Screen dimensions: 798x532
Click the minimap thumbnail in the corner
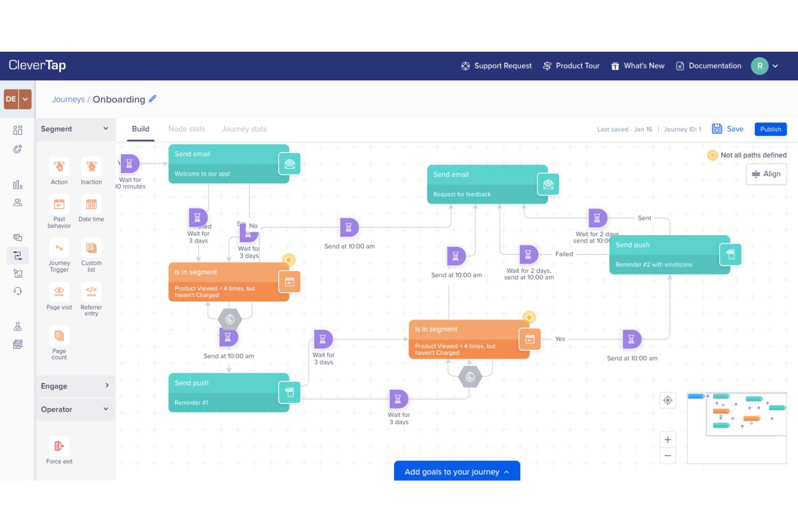point(737,427)
